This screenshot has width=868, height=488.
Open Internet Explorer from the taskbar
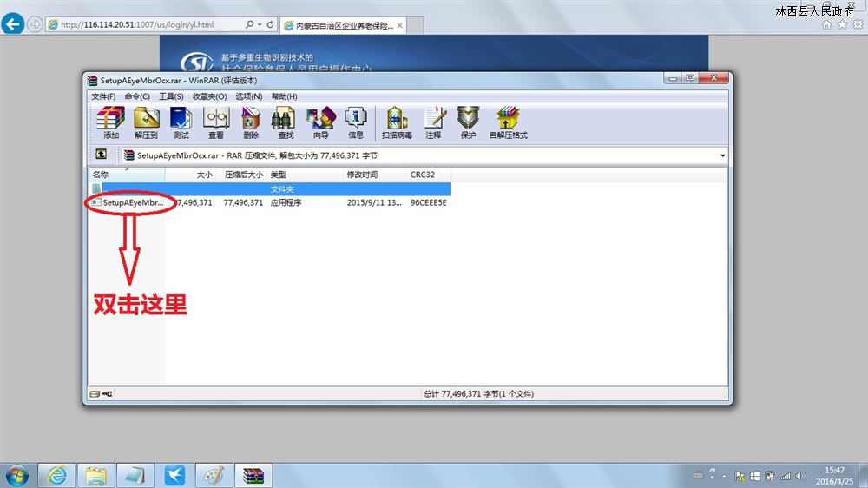click(56, 475)
